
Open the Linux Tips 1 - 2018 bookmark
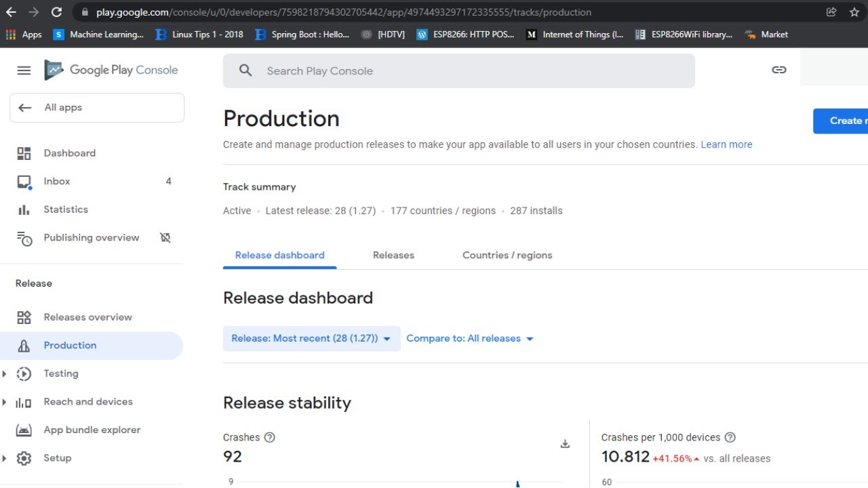199,35
